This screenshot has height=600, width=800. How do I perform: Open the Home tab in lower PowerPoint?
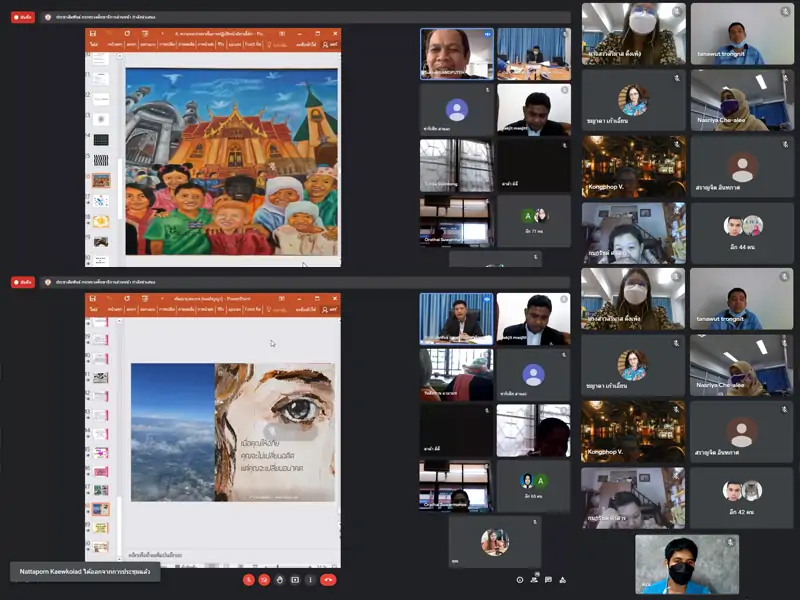pyautogui.click(x=114, y=309)
